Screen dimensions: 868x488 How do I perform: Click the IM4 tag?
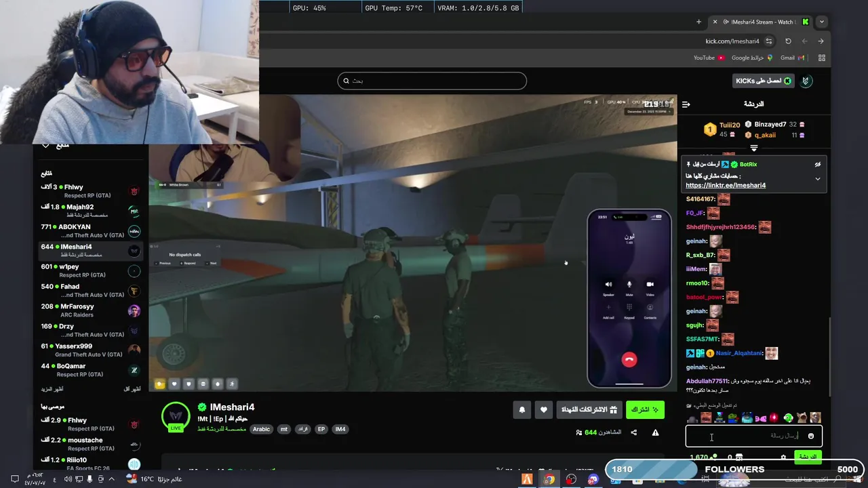coord(340,429)
